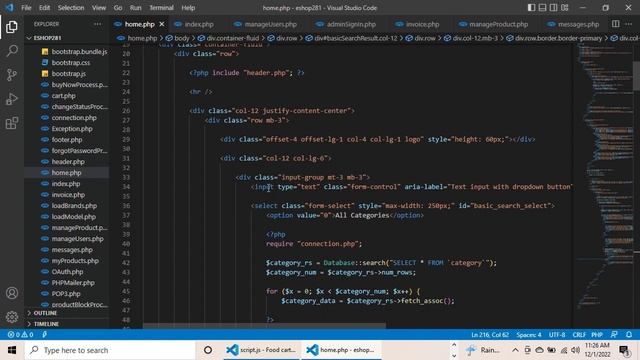Collapse the ESHOP281 folder section
The height and width of the screenshot is (360, 640).
47,38
